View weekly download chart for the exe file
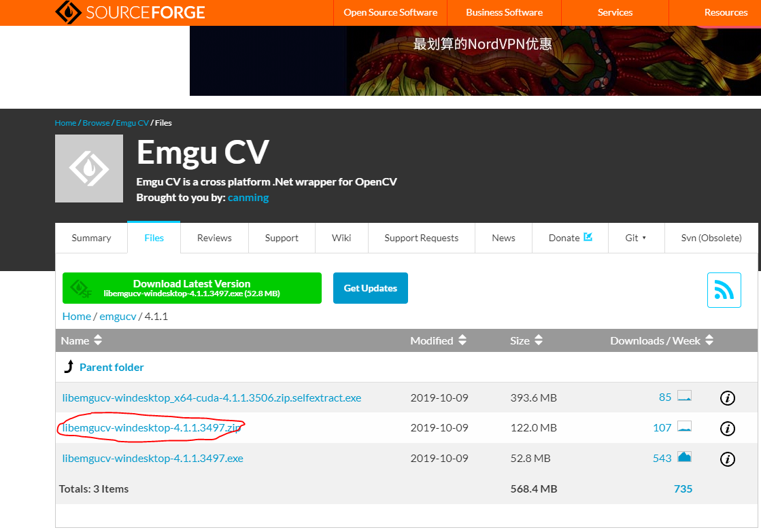Viewport: 761px width, 532px height. pos(683,457)
